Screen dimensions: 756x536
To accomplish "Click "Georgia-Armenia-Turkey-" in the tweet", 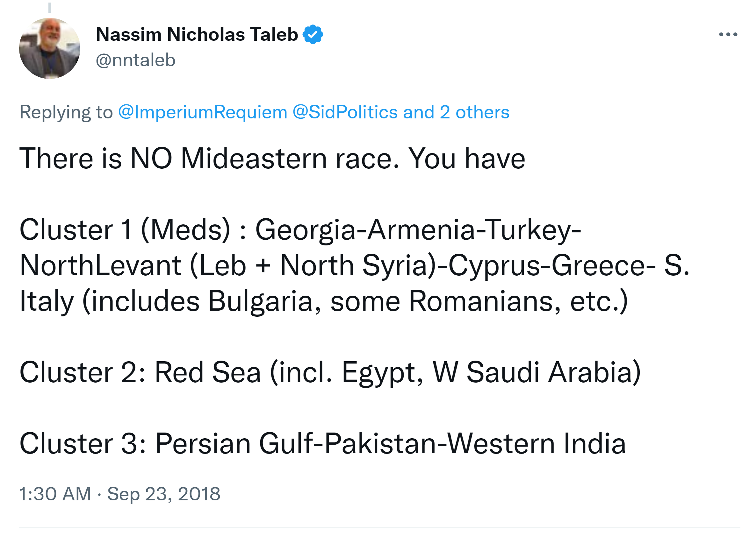I will [418, 230].
